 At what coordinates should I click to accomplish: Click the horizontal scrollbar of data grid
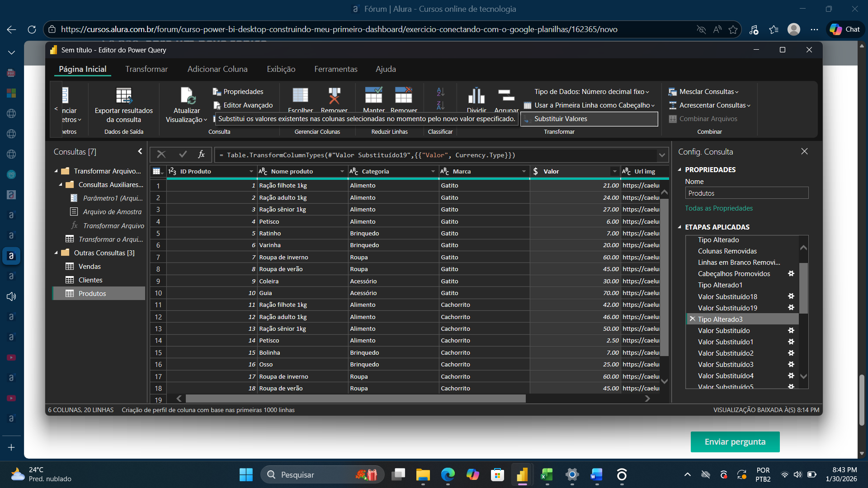tap(355, 399)
